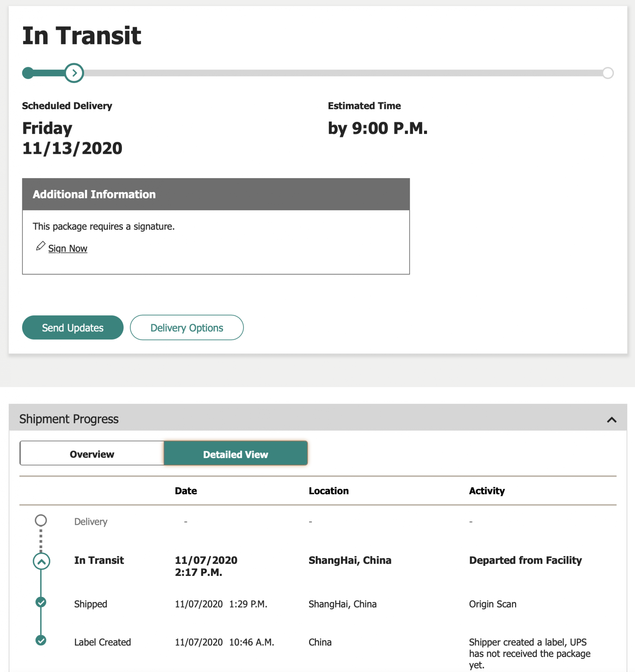Collapse the Shipment Progress section
This screenshot has width=635, height=672.
611,420
